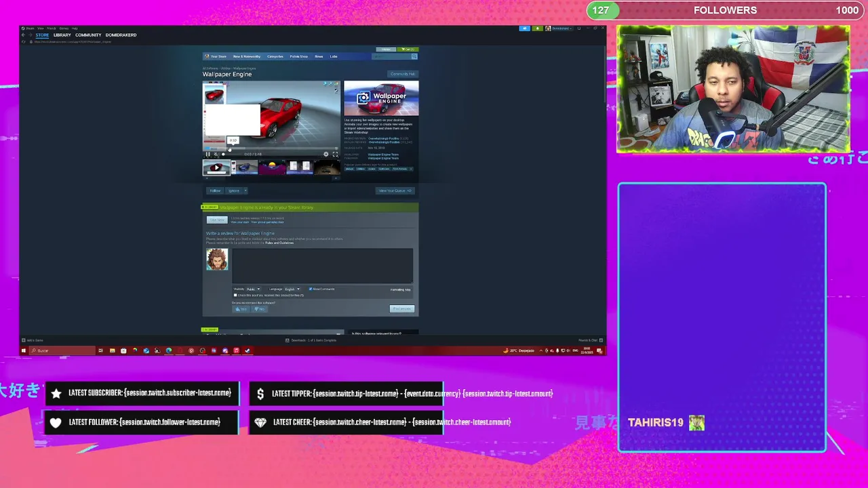
Task: Open the Visibility Public dropdown
Action: point(253,289)
